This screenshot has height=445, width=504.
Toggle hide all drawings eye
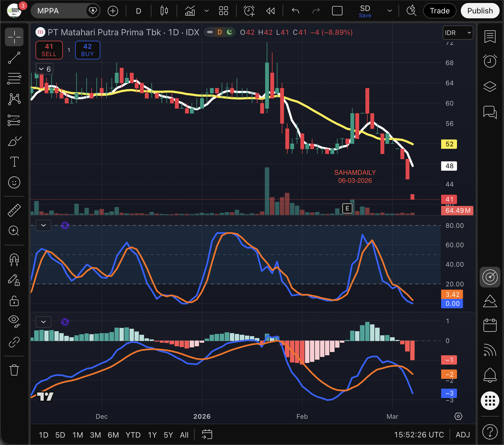(14, 321)
